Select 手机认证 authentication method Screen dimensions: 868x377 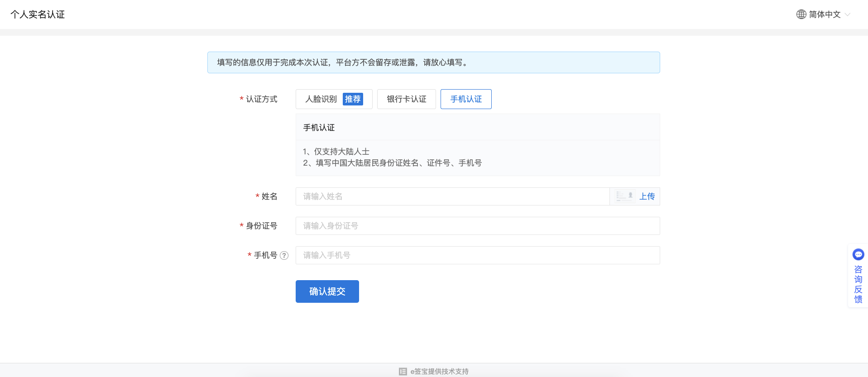466,99
